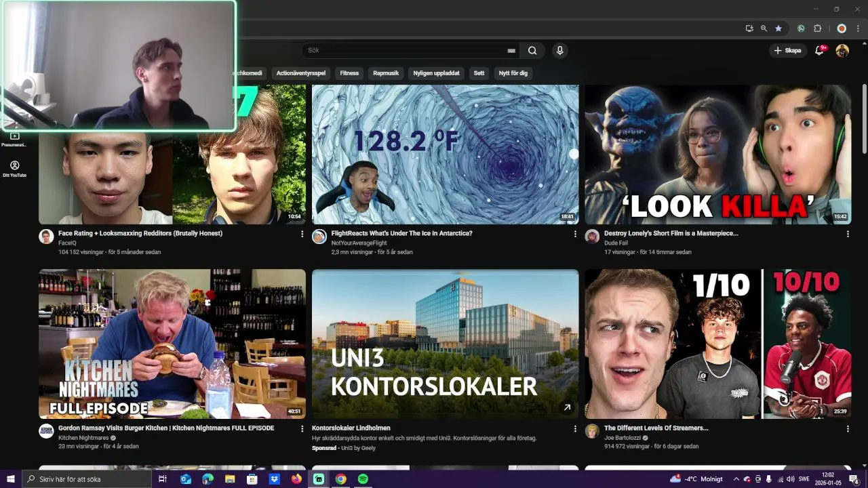Image resolution: width=868 pixels, height=488 pixels.
Task: Click the YouTube search magnifier button
Action: pyautogui.click(x=532, y=50)
